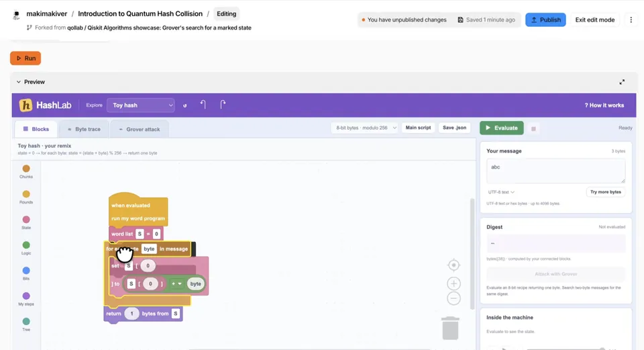Open the Toy hash explore dropdown
Viewport: 644px width, 350px height.
coord(140,105)
